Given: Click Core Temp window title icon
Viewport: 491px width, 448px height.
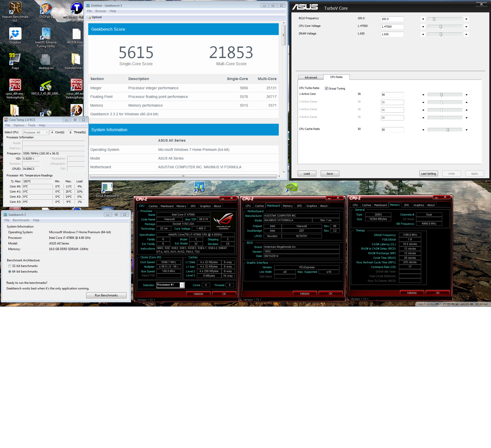Looking at the screenshot, I should click(6, 120).
